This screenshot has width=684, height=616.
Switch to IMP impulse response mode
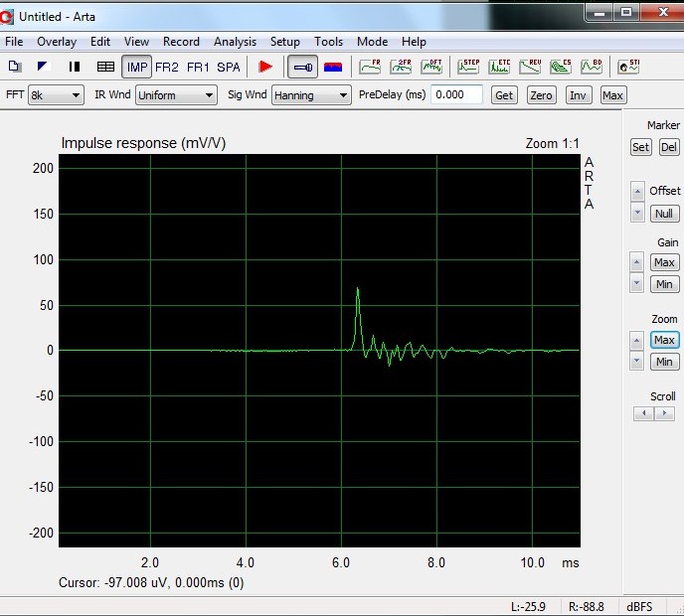136,67
